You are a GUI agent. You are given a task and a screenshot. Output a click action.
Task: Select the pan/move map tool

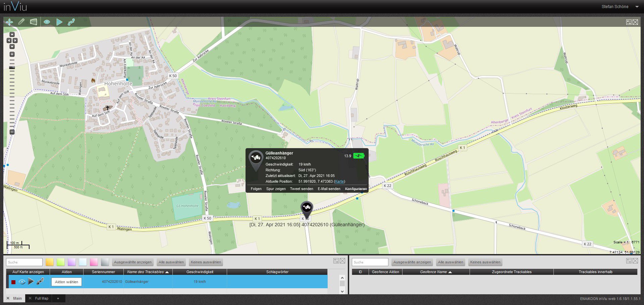point(9,22)
